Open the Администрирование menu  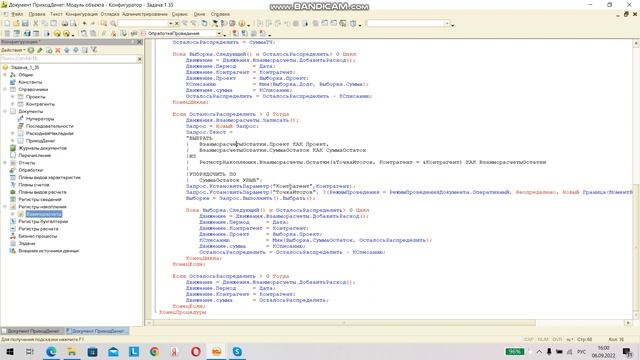point(145,14)
